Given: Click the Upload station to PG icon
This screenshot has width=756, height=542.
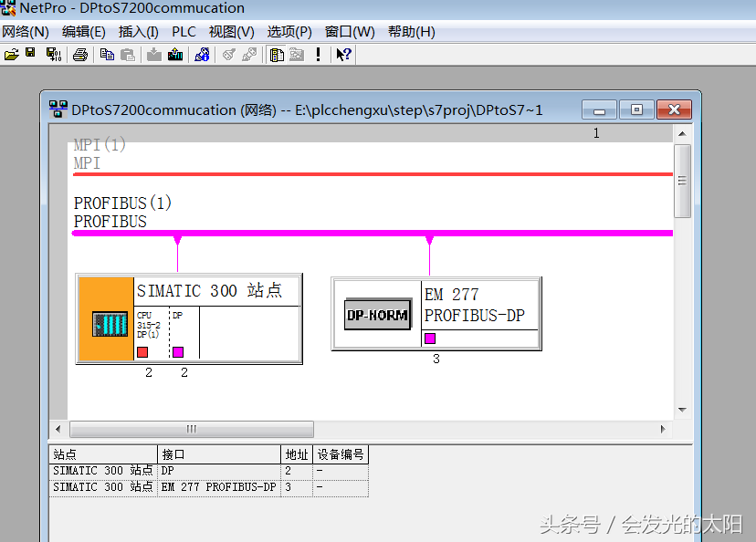Looking at the screenshot, I should [175, 55].
